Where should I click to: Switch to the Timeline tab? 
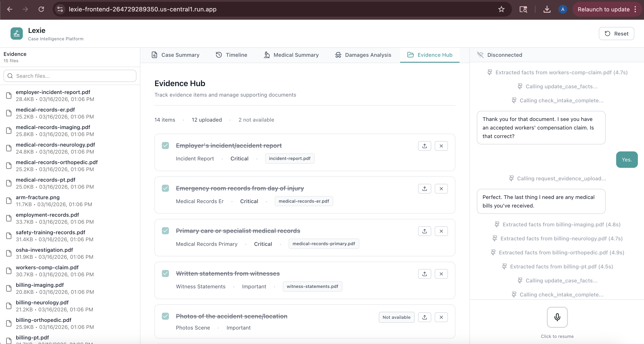pos(231,55)
